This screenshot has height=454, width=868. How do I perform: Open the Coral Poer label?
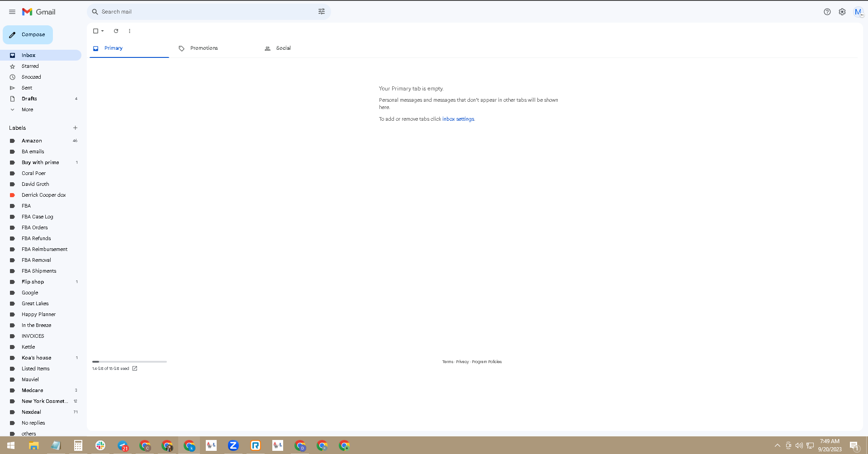point(41,173)
